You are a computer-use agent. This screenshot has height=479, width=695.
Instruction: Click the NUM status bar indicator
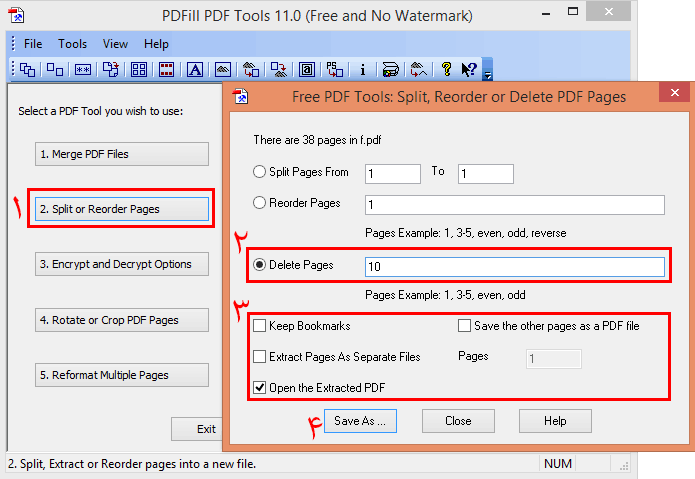(558, 463)
